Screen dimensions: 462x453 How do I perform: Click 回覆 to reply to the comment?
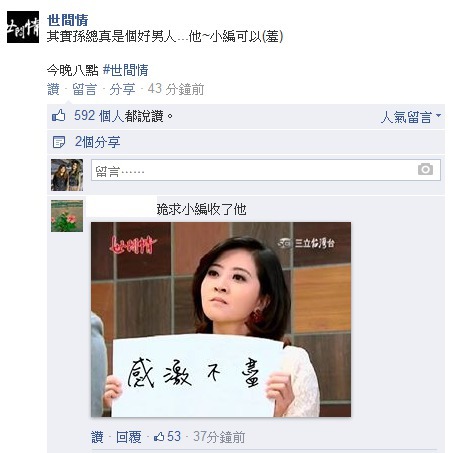[129, 437]
